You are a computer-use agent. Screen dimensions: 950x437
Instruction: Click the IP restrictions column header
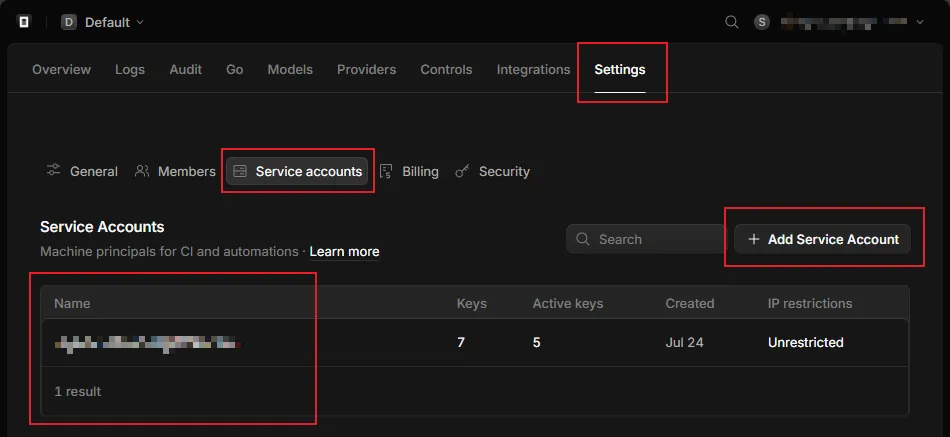[809, 304]
